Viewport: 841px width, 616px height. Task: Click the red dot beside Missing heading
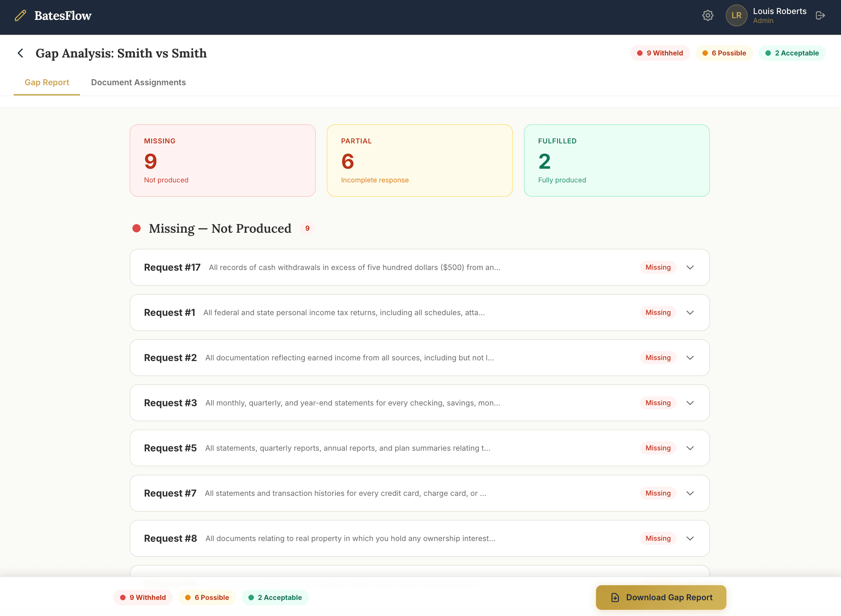click(x=137, y=228)
